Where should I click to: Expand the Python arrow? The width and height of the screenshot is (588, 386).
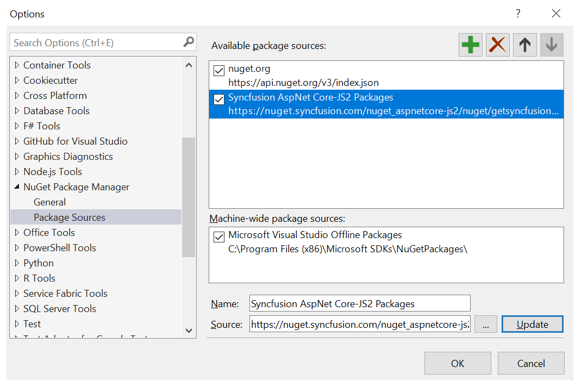(16, 263)
